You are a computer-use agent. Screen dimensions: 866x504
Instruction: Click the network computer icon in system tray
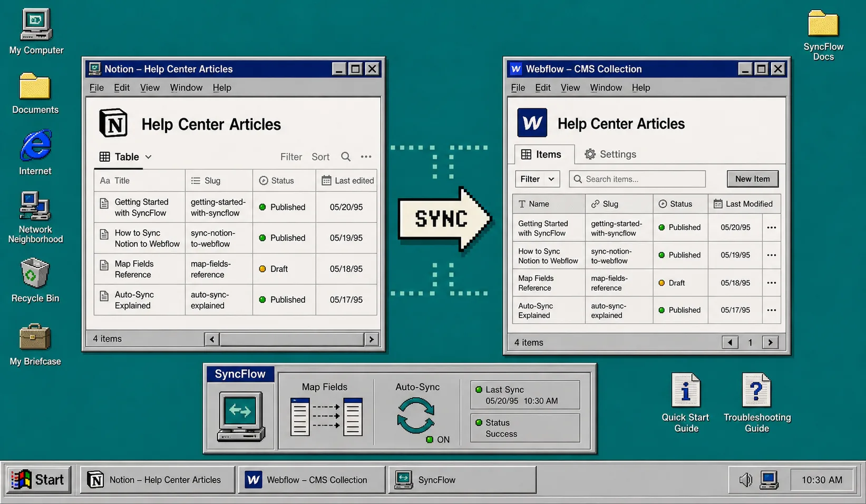tap(769, 480)
